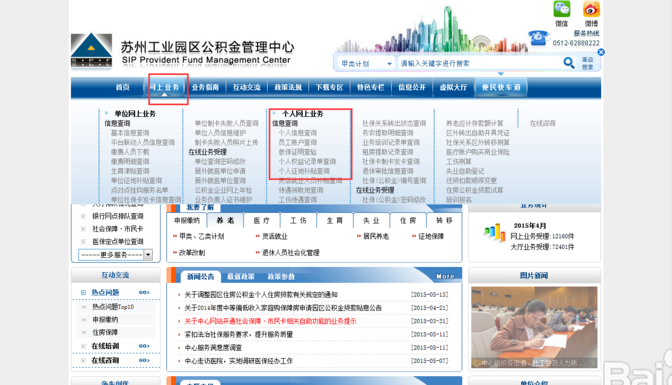Open the 特色专栏 navigation menu
This screenshot has height=385, width=672.
370,87
